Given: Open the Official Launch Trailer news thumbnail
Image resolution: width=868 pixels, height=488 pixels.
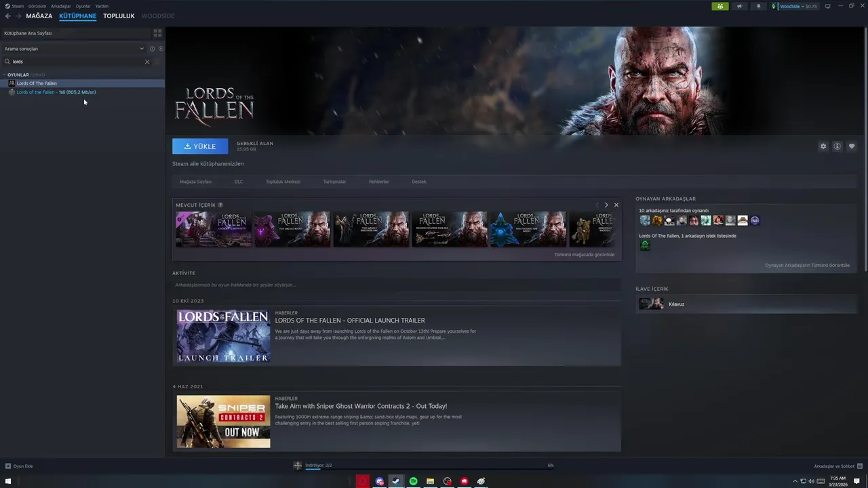Looking at the screenshot, I should point(223,335).
